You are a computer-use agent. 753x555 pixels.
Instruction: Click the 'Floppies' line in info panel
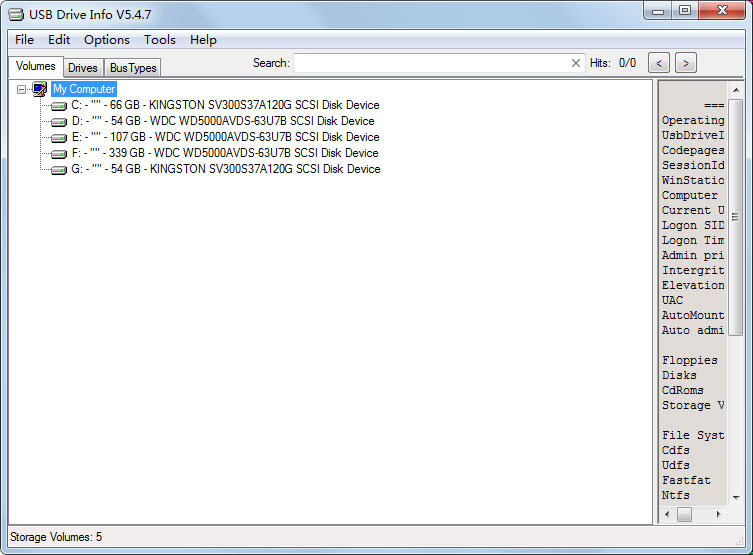690,360
